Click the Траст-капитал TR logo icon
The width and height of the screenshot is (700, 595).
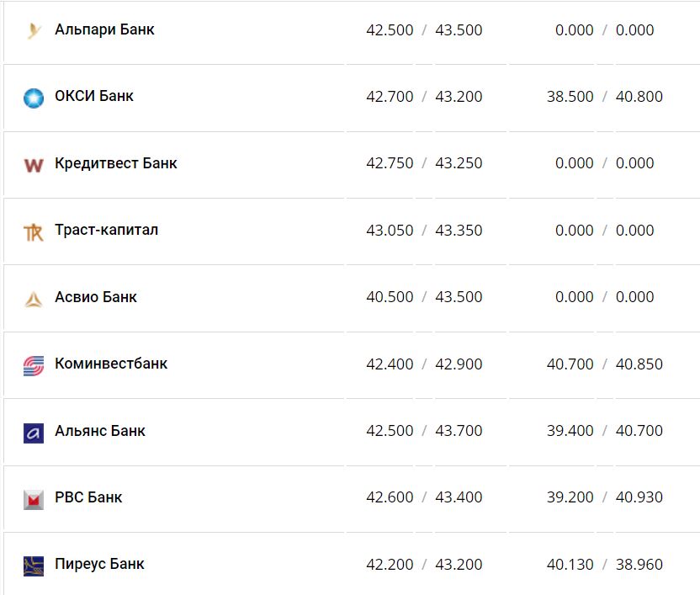(34, 231)
